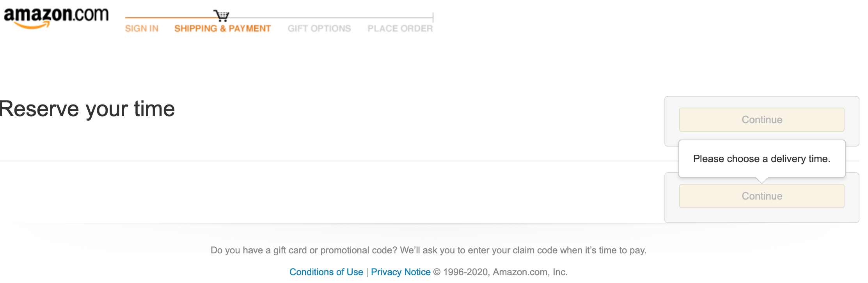Image resolution: width=868 pixels, height=283 pixels.
Task: Go to the GIFT OPTIONS step
Action: coord(319,28)
